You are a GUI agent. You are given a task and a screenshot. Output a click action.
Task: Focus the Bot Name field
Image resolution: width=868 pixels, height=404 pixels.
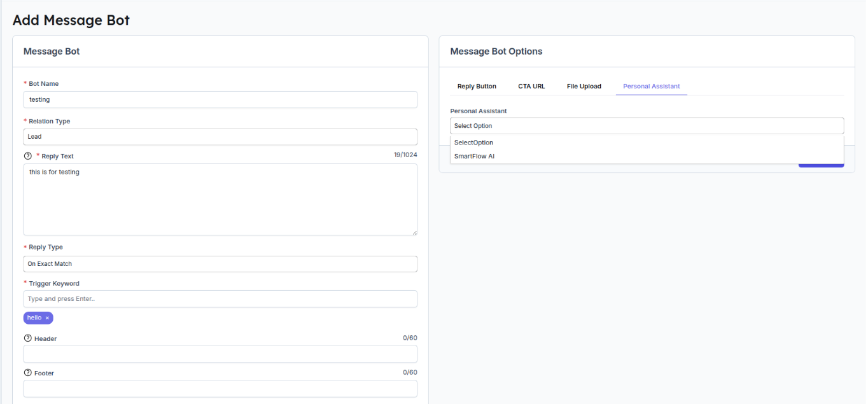(x=220, y=100)
